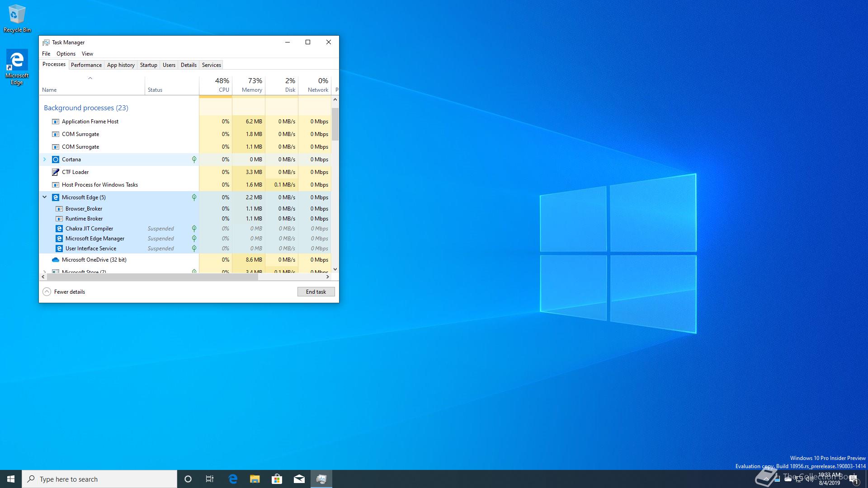Open Microsoft Store from the taskbar

(x=277, y=479)
